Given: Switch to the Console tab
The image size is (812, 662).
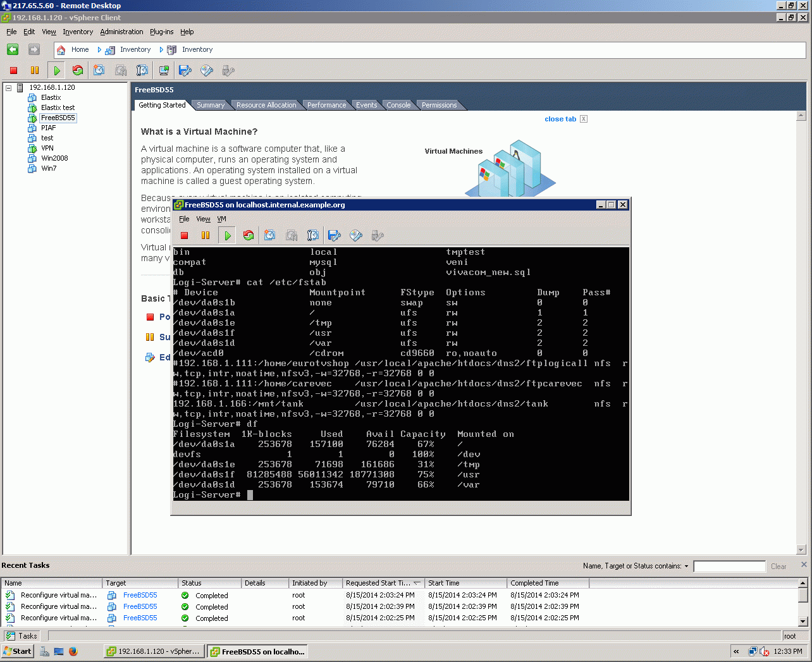Looking at the screenshot, I should [x=398, y=105].
